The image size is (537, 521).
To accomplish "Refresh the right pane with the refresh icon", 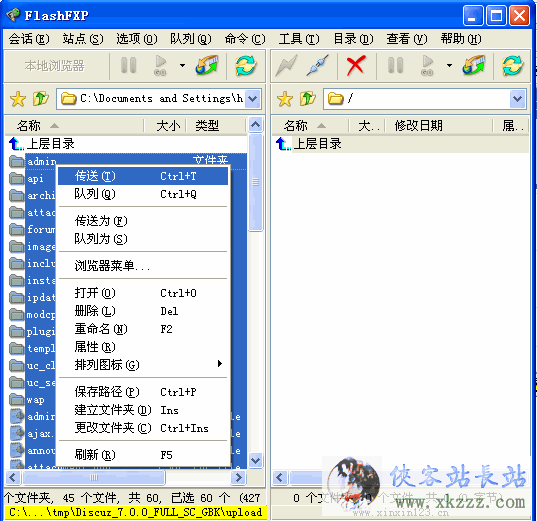I will pyautogui.click(x=512, y=65).
